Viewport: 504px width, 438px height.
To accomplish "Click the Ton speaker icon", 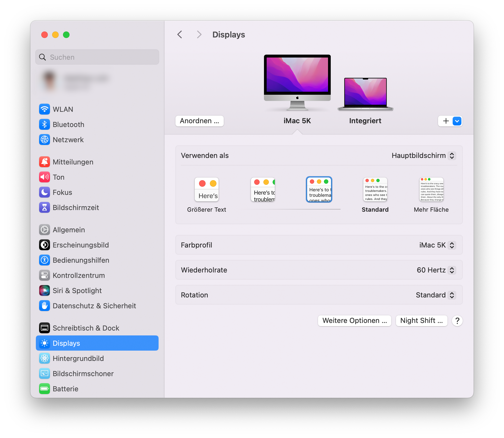I will [x=45, y=177].
